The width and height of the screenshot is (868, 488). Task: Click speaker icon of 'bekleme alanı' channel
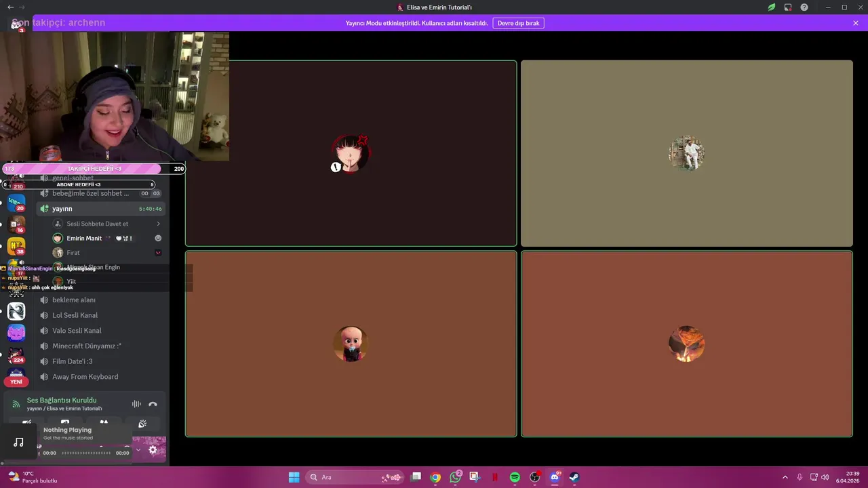tap(44, 300)
